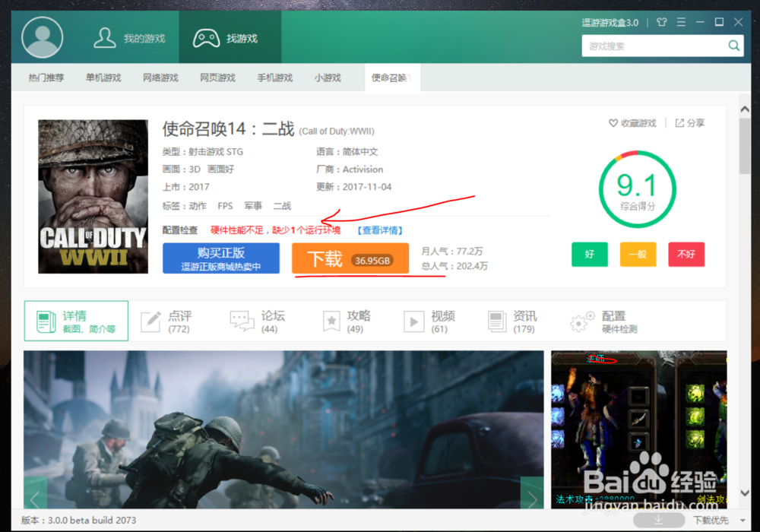Click scrollbar down arrow
The height and width of the screenshot is (532, 760).
click(745, 492)
